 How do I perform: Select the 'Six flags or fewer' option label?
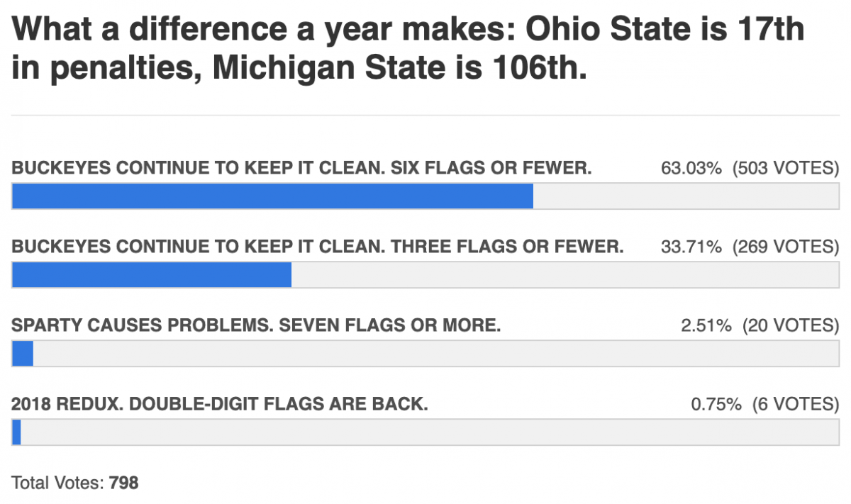[302, 168]
